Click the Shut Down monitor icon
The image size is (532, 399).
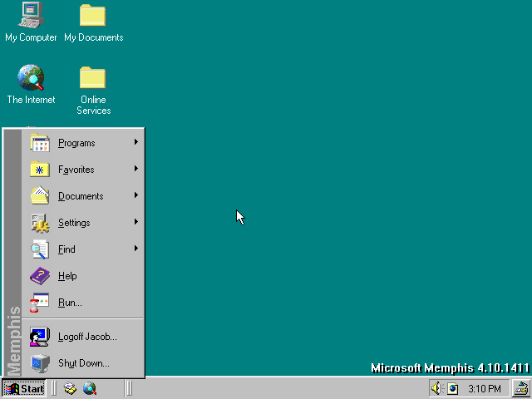pyautogui.click(x=40, y=363)
